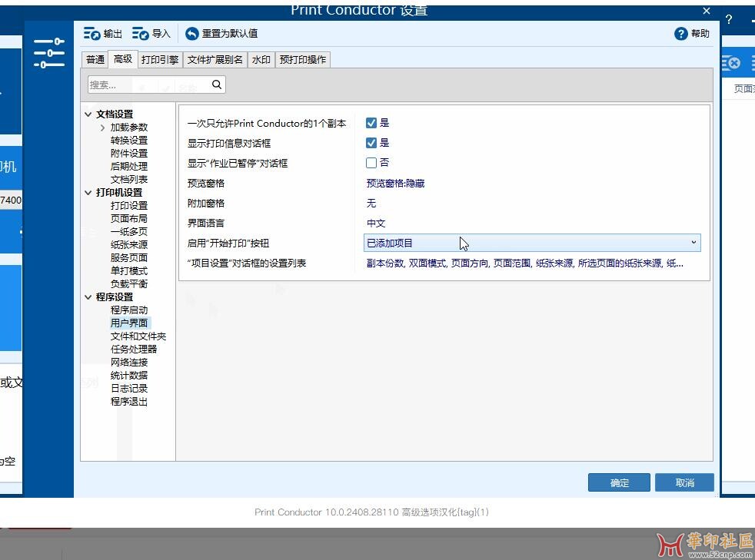
Task: Click the 程序设置 tree label
Action: [115, 297]
